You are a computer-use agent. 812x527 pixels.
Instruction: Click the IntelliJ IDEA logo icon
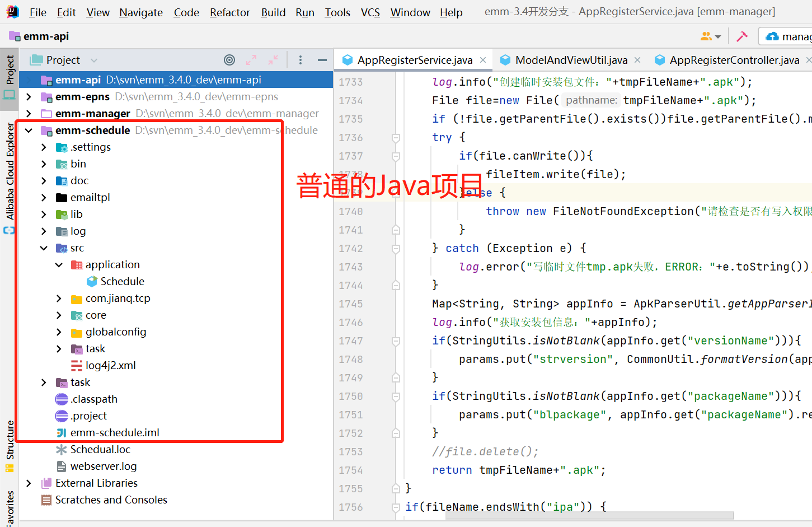[x=12, y=12]
